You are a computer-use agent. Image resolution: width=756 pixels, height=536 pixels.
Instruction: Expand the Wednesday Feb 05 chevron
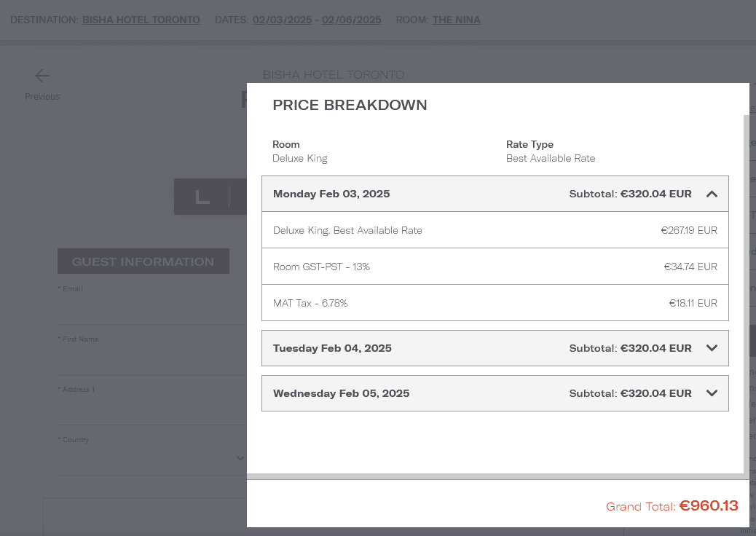(712, 393)
